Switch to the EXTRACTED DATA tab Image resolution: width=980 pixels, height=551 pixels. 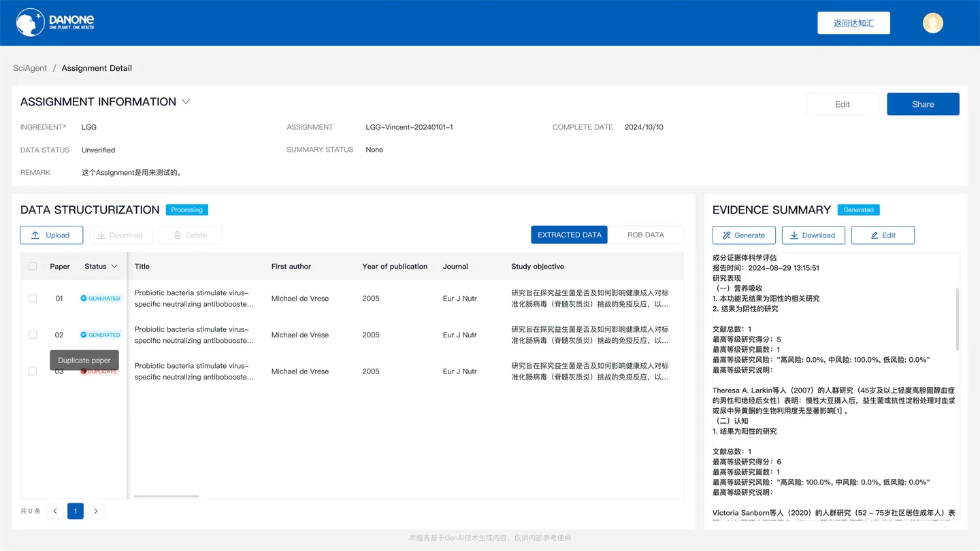569,235
